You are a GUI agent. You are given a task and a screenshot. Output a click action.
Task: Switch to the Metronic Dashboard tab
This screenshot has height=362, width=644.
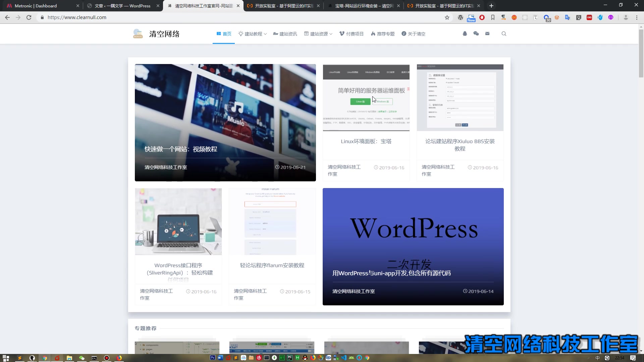pos(36,6)
